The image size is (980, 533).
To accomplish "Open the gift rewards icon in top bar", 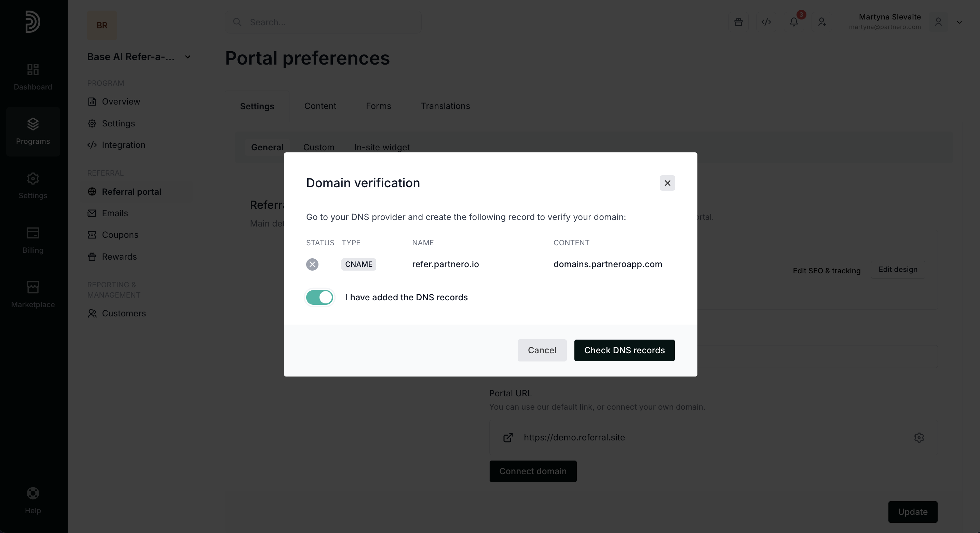I will [738, 22].
